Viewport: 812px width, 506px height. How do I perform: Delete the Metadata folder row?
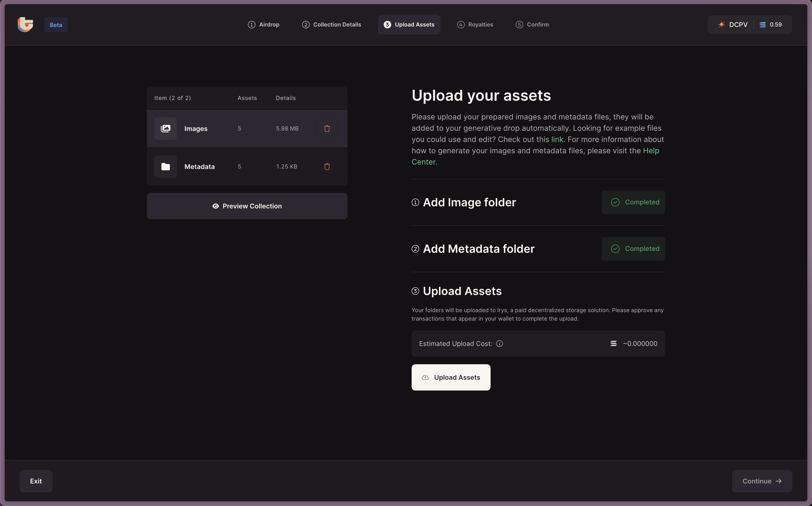[327, 167]
